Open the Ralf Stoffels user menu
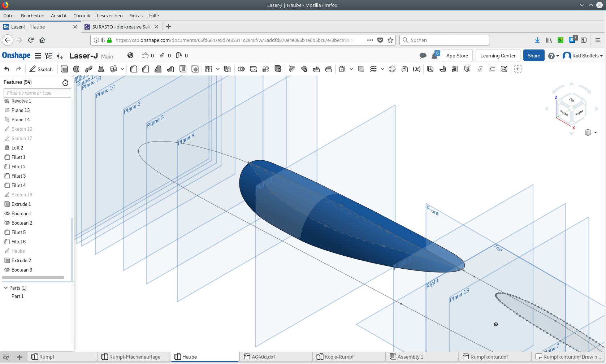Viewport: 606px width, 364px height. [x=583, y=56]
